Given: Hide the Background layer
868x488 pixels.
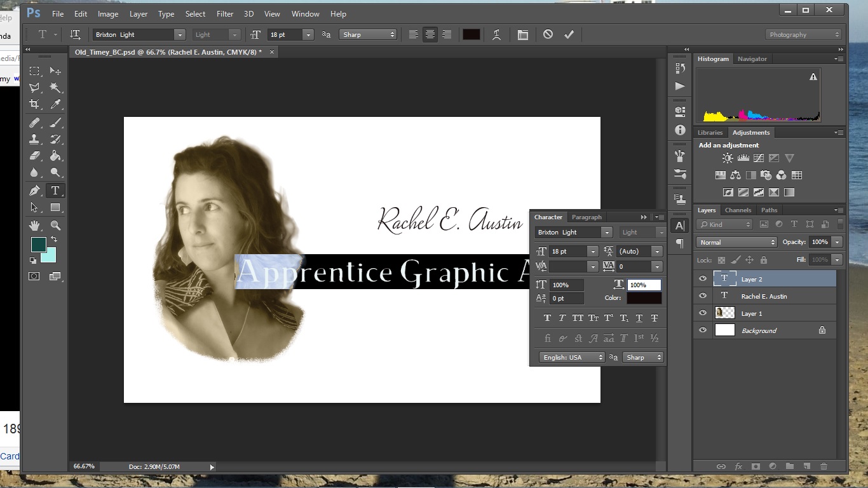Looking at the screenshot, I should pos(703,330).
